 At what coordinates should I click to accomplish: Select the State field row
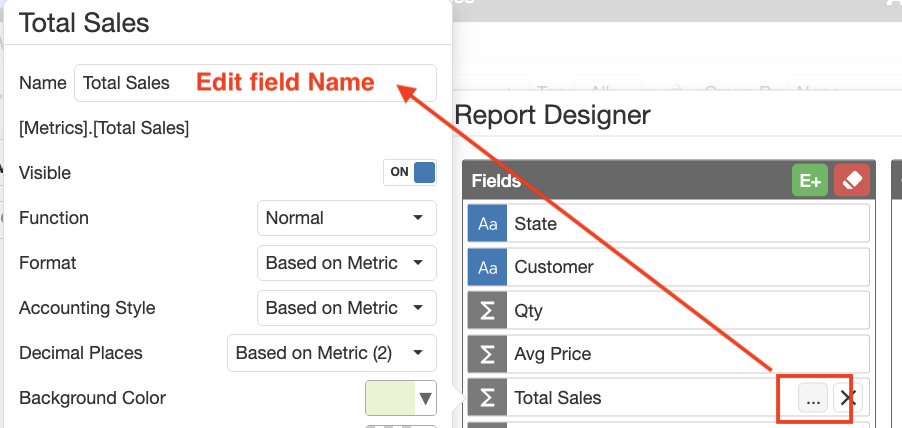(x=668, y=223)
